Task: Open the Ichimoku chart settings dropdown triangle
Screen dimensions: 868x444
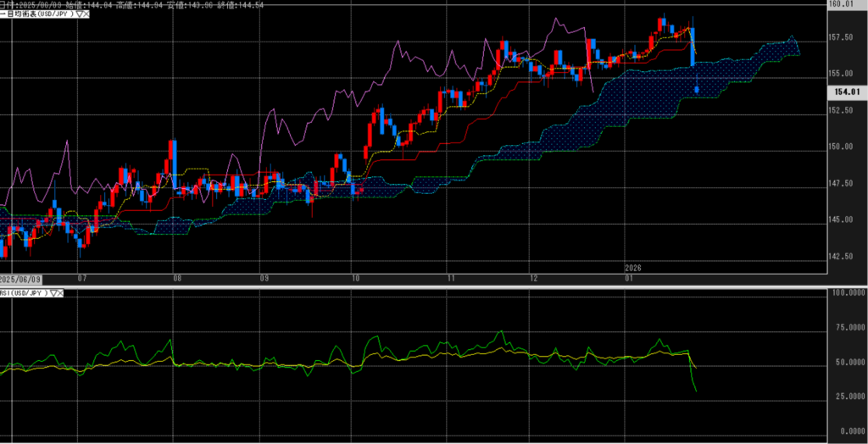Action: pos(79,14)
